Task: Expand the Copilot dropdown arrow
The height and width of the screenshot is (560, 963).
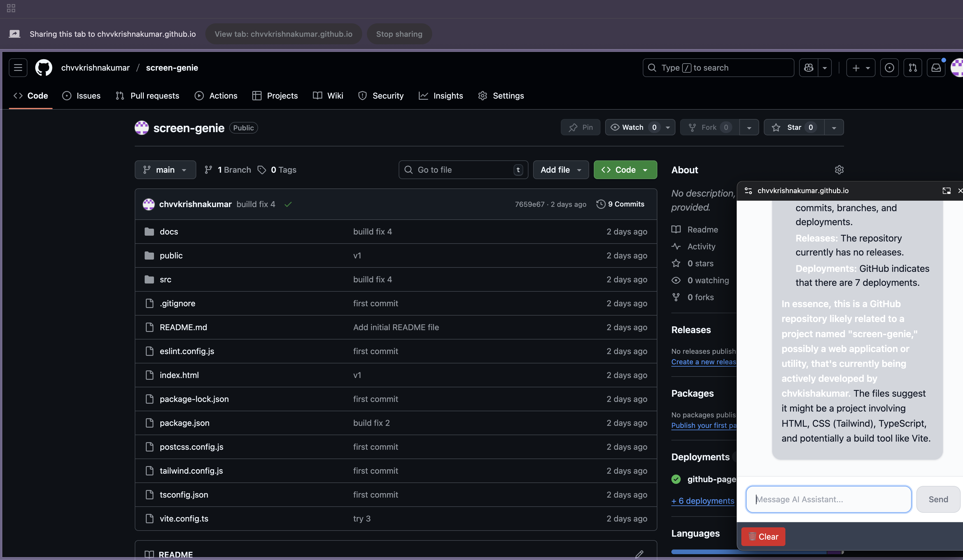Action: pyautogui.click(x=825, y=68)
